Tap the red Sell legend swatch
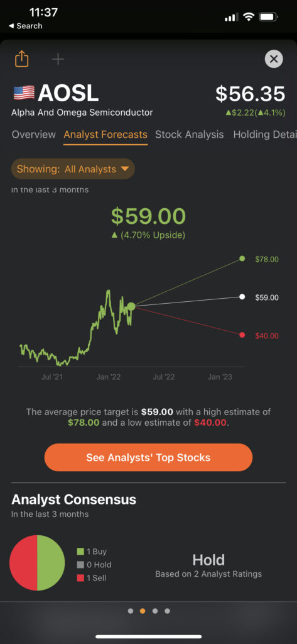 80,578
